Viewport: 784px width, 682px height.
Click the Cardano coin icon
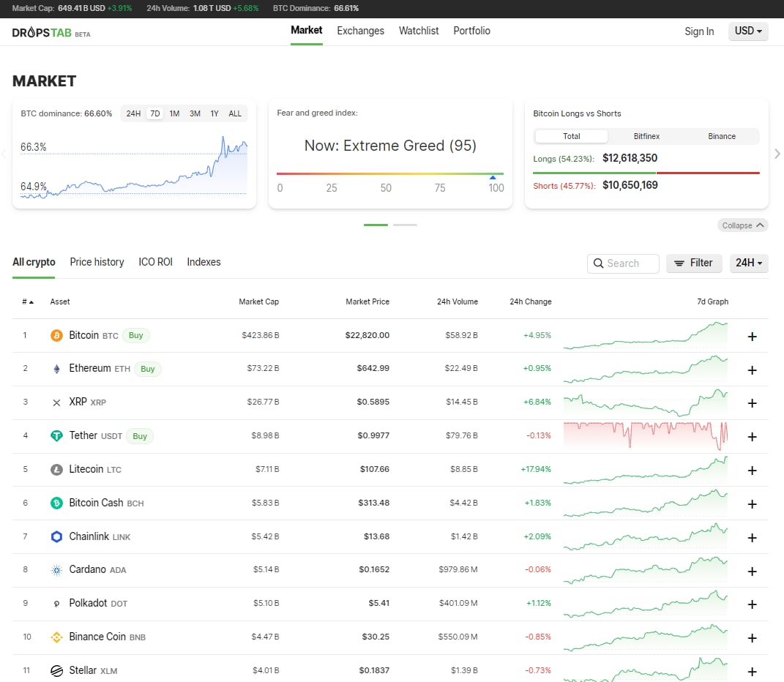point(56,570)
